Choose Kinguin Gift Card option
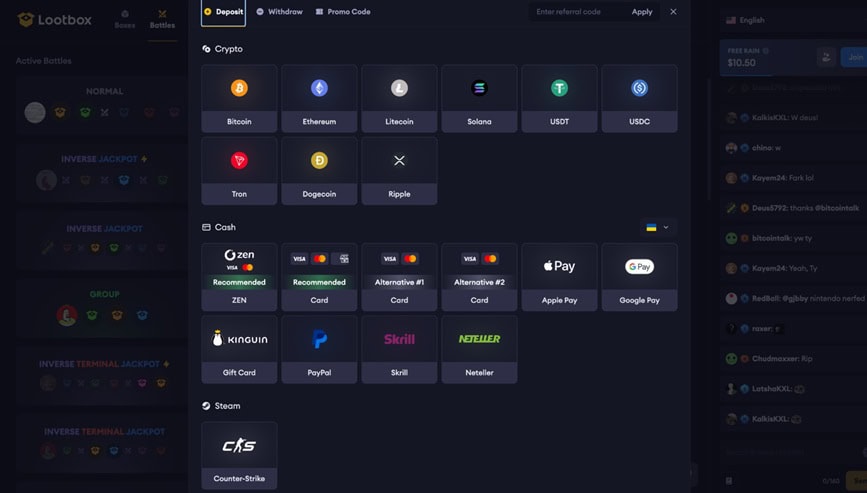Viewport: 867px width, 493px height. click(239, 349)
